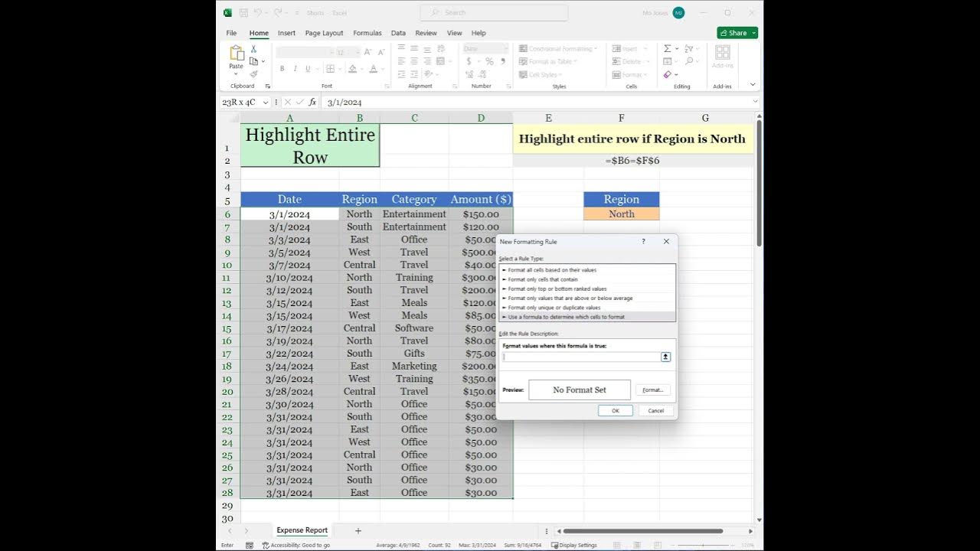Click the Merge & Center icon
This screenshot has height=551, width=980.
(x=440, y=61)
